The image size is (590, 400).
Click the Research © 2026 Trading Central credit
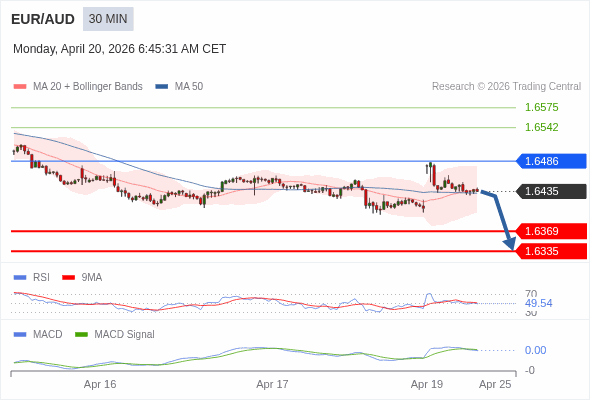pyautogui.click(x=506, y=87)
